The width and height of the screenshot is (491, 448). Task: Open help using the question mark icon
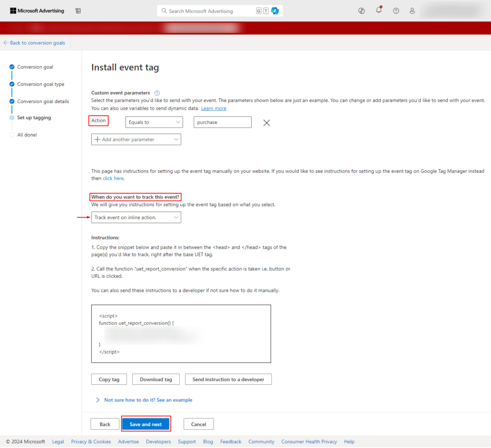coord(396,11)
